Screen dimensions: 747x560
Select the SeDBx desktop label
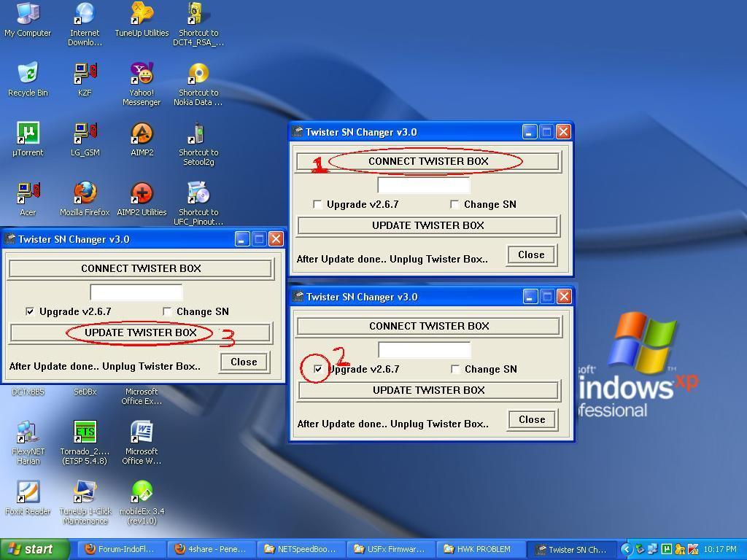coord(85,392)
